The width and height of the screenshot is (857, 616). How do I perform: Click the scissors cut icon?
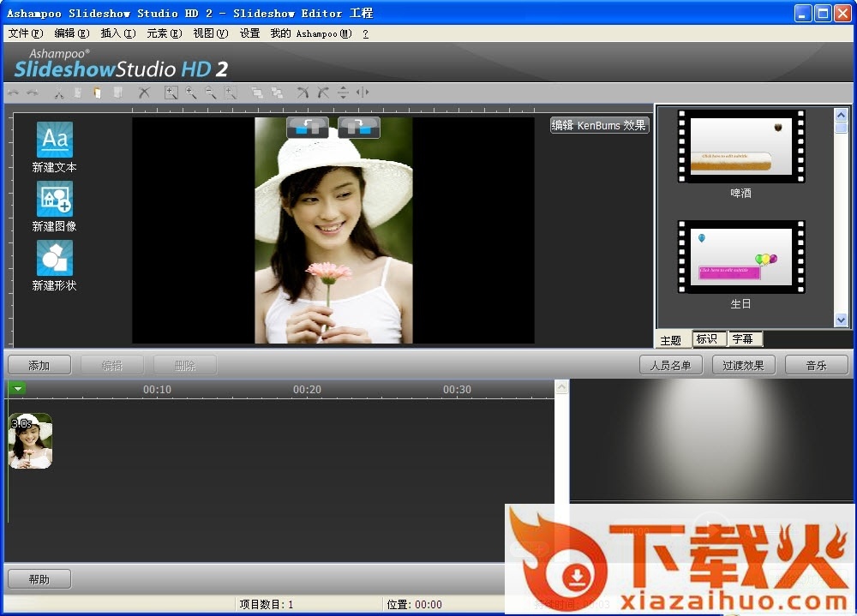[x=58, y=93]
